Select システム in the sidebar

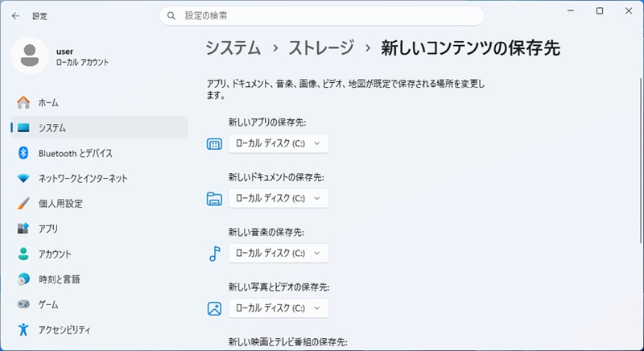99,128
